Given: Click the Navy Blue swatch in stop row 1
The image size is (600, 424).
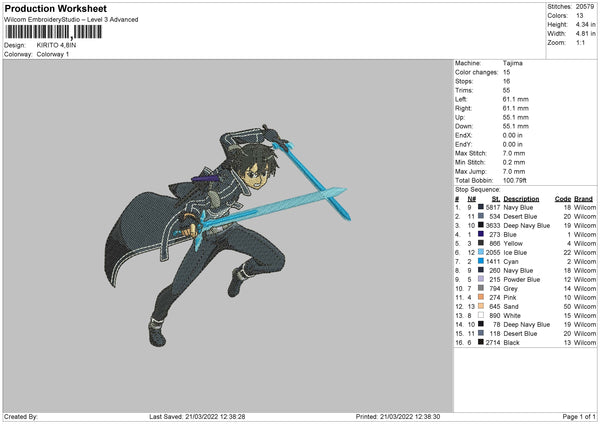Looking at the screenshot, I should point(481,207).
